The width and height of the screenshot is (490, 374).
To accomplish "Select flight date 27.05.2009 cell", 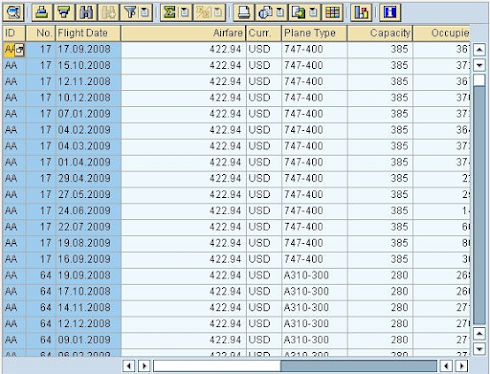I will [88, 195].
